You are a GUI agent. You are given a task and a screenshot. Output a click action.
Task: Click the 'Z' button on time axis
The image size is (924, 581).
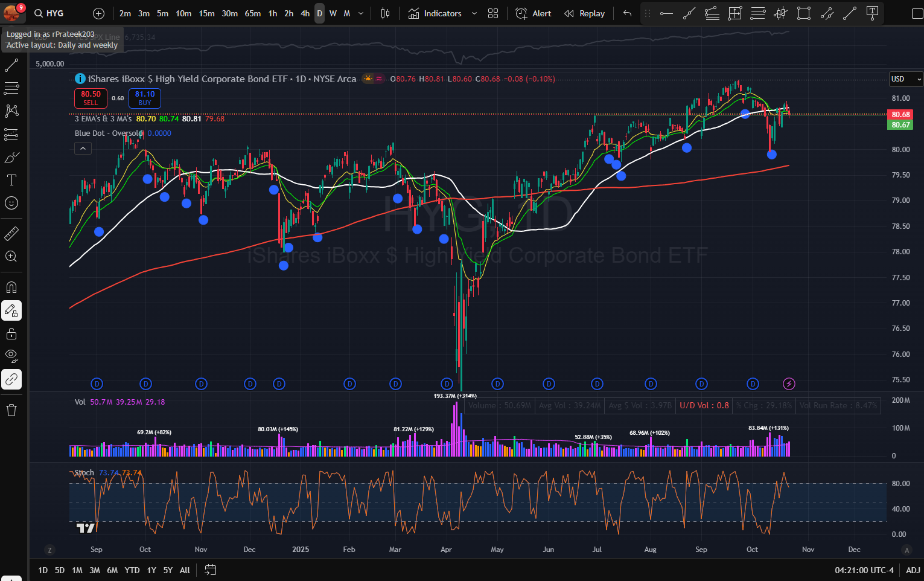[49, 550]
